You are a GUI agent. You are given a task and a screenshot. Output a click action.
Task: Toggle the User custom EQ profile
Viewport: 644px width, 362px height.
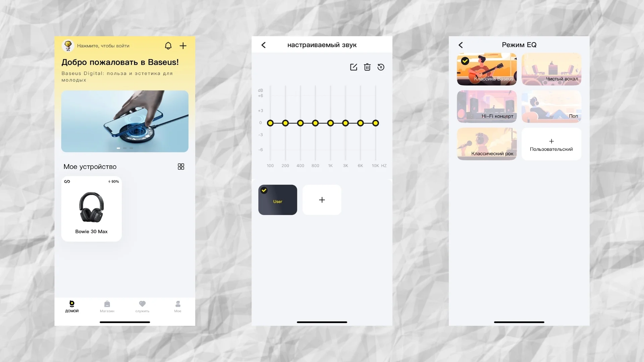click(277, 200)
